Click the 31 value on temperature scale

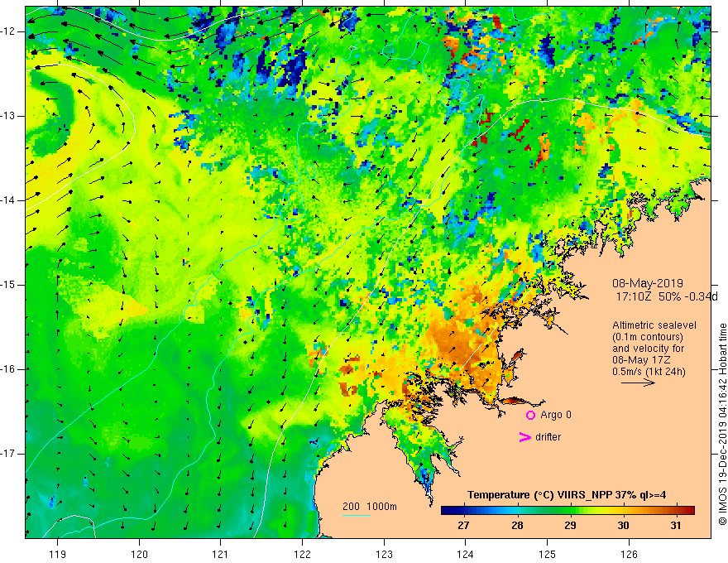(676, 526)
